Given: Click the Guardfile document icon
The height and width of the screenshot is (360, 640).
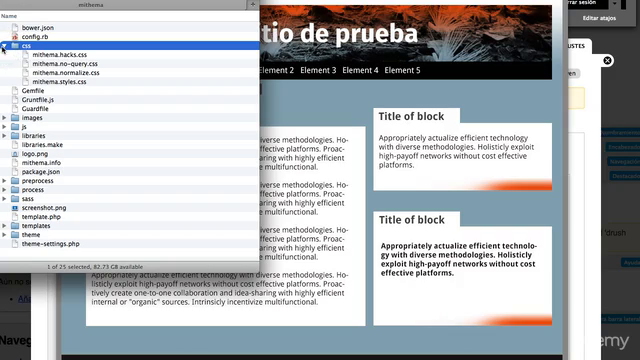Looking at the screenshot, I should (15, 109).
